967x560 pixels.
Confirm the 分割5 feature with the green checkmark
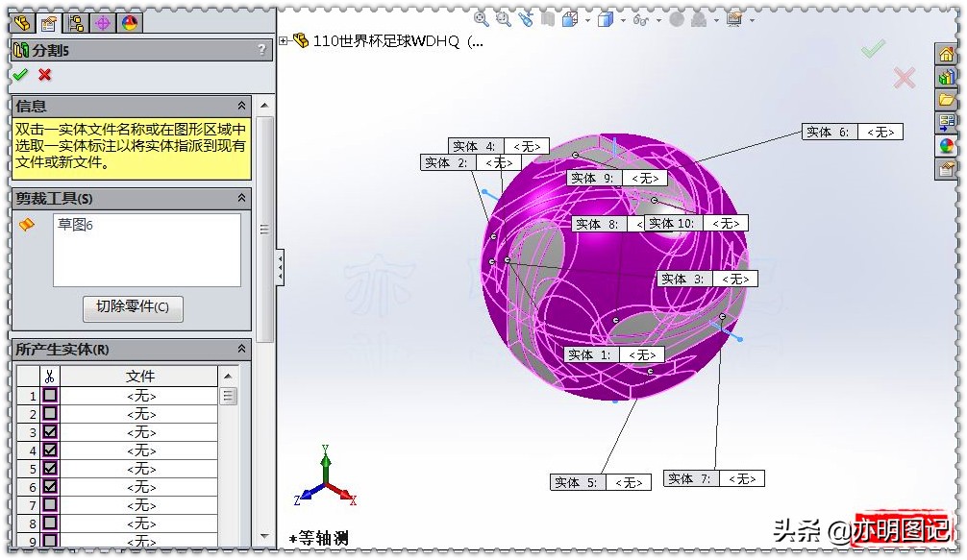[19, 75]
